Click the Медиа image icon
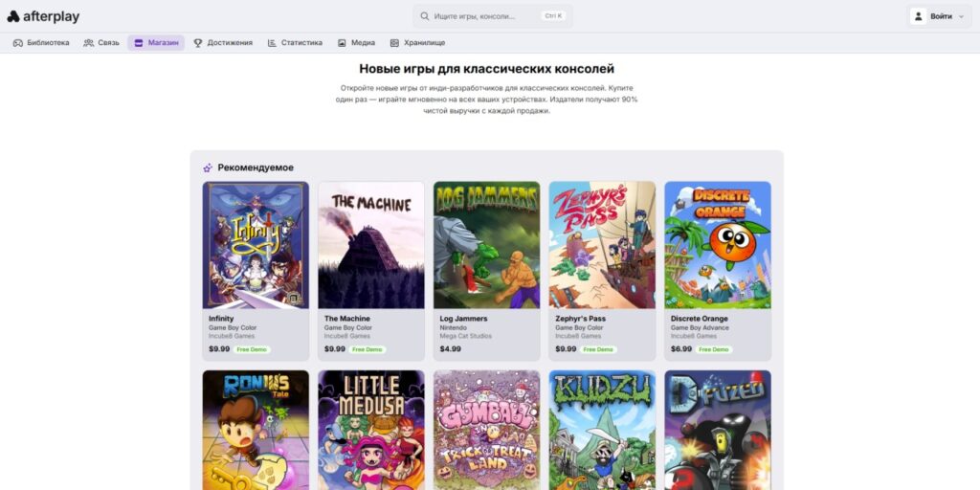 click(343, 43)
